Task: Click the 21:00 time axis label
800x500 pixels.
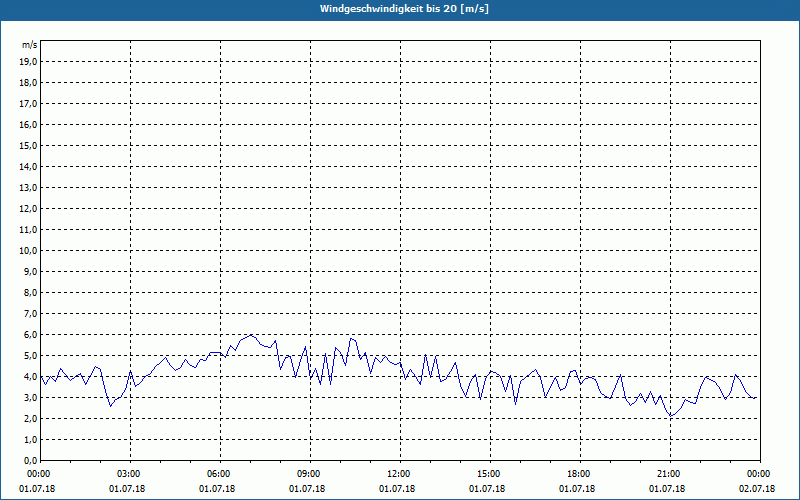Action: click(x=670, y=474)
